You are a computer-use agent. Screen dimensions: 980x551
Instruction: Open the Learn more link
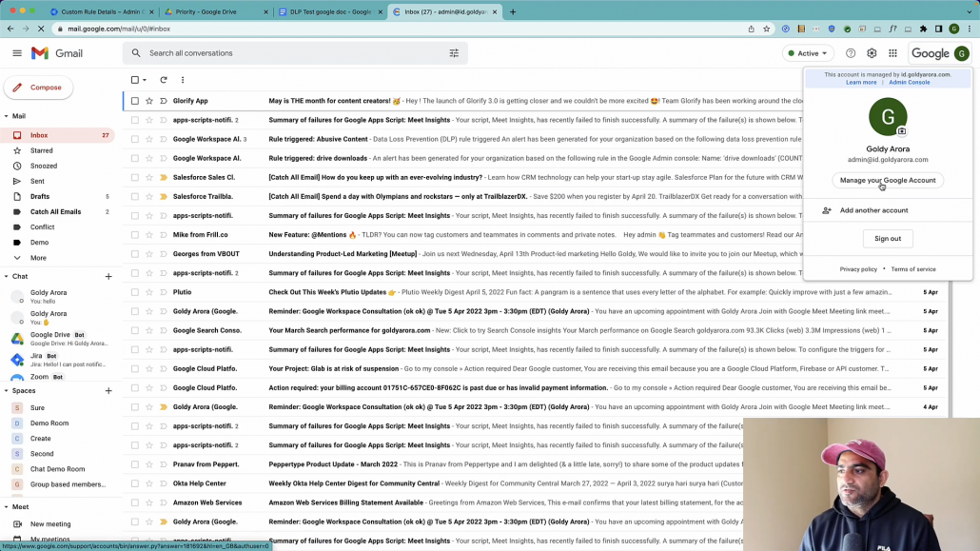tap(861, 83)
